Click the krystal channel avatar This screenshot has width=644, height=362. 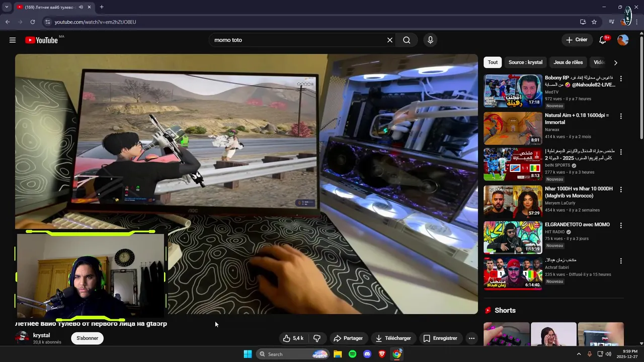22,338
